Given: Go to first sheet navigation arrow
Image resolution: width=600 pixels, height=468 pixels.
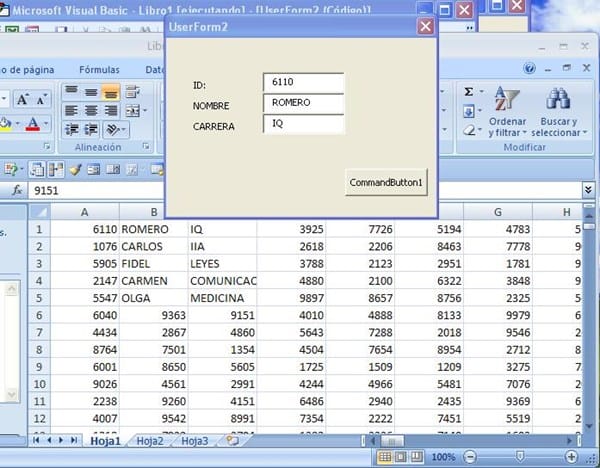Looking at the screenshot, I should [x=36, y=440].
